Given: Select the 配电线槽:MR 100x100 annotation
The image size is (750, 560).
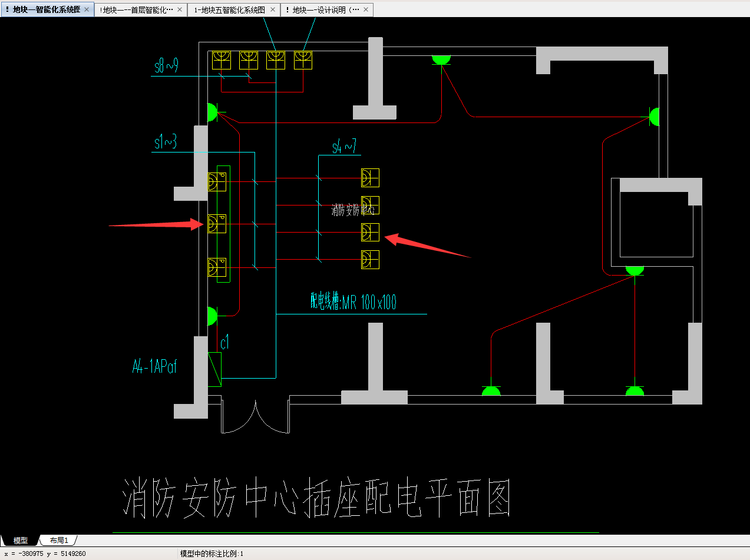Looking at the screenshot, I should 353,302.
